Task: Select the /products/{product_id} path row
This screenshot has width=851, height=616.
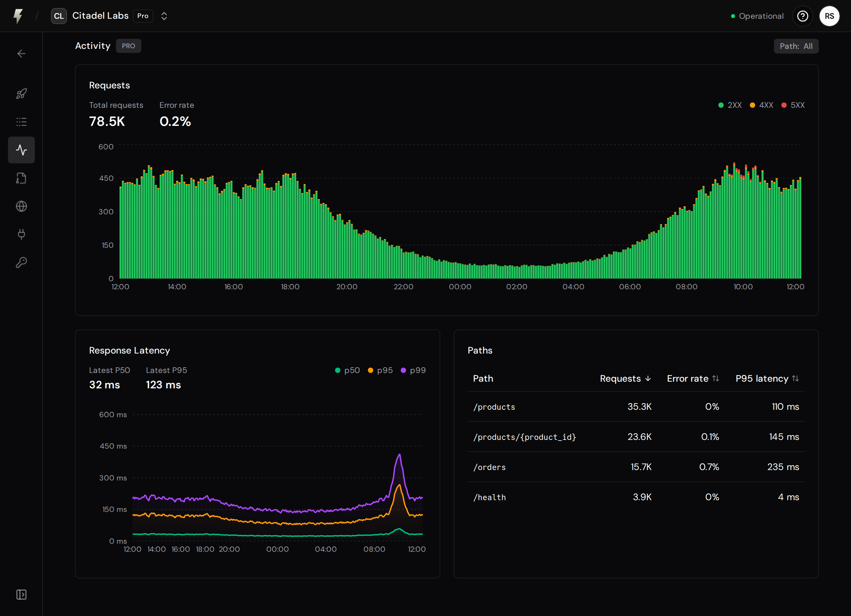Action: click(x=636, y=437)
